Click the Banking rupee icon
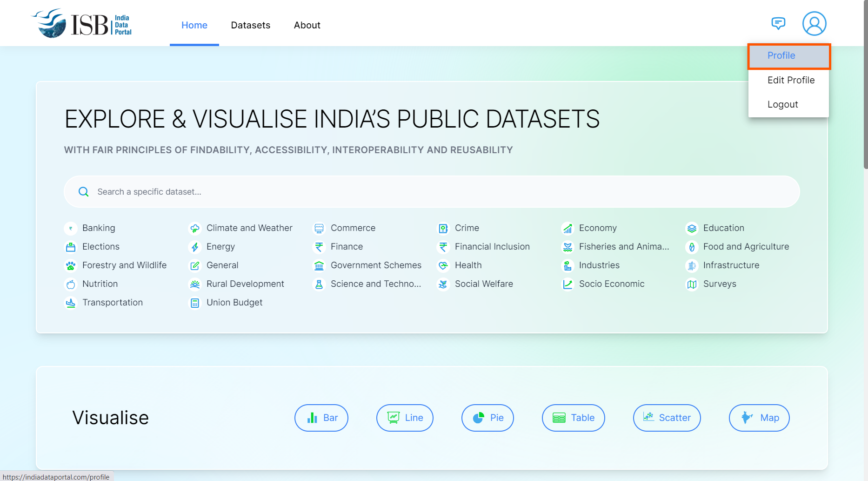This screenshot has height=481, width=868. [x=71, y=228]
